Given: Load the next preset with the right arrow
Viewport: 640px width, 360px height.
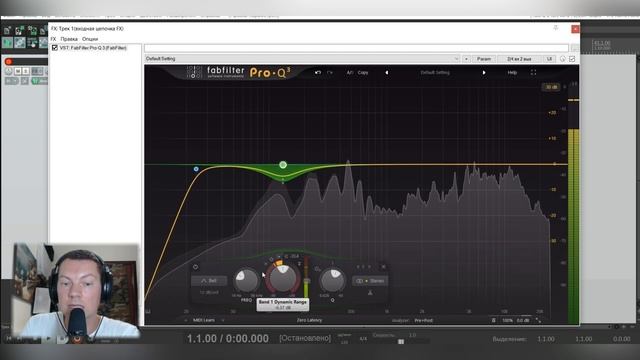Looking at the screenshot, I should pyautogui.click(x=484, y=73).
